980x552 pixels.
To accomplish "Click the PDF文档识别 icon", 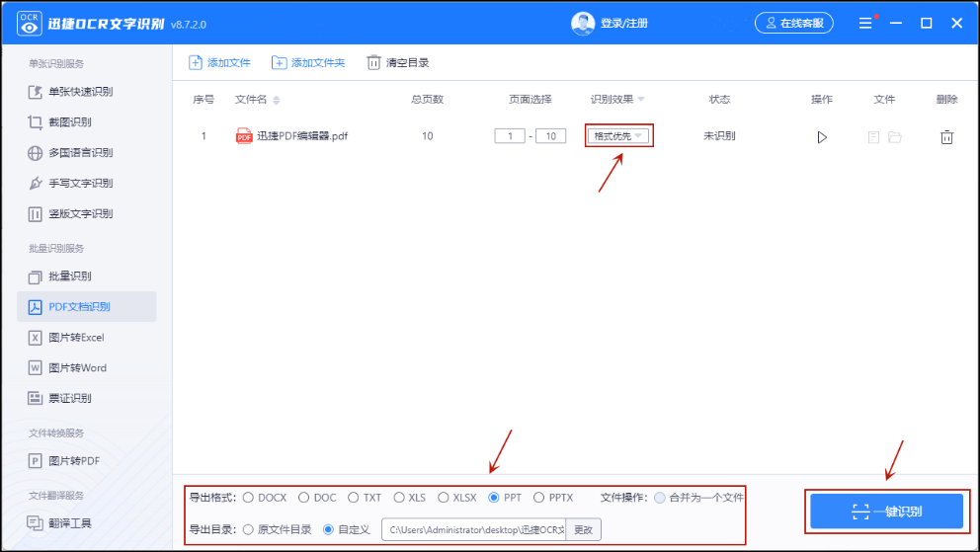I will point(35,306).
